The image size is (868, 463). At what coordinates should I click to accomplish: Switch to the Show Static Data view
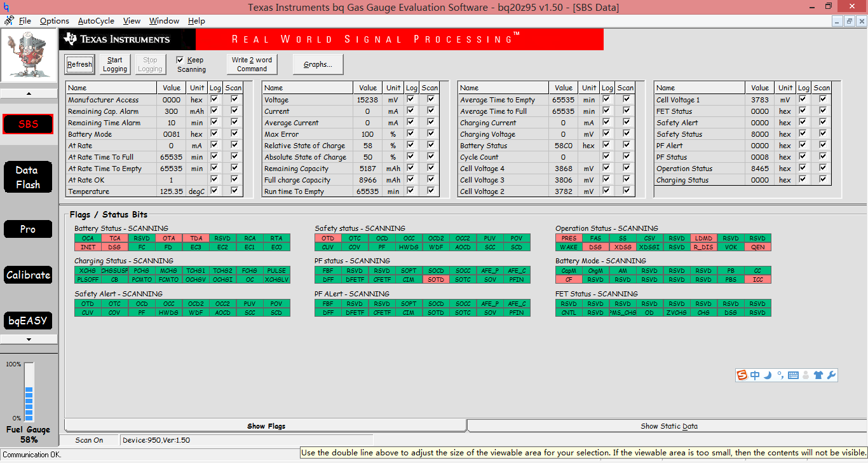[x=668, y=426]
